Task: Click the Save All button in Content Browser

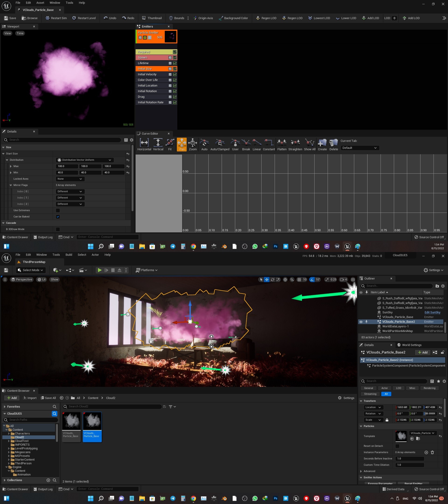Action: click(x=48, y=398)
